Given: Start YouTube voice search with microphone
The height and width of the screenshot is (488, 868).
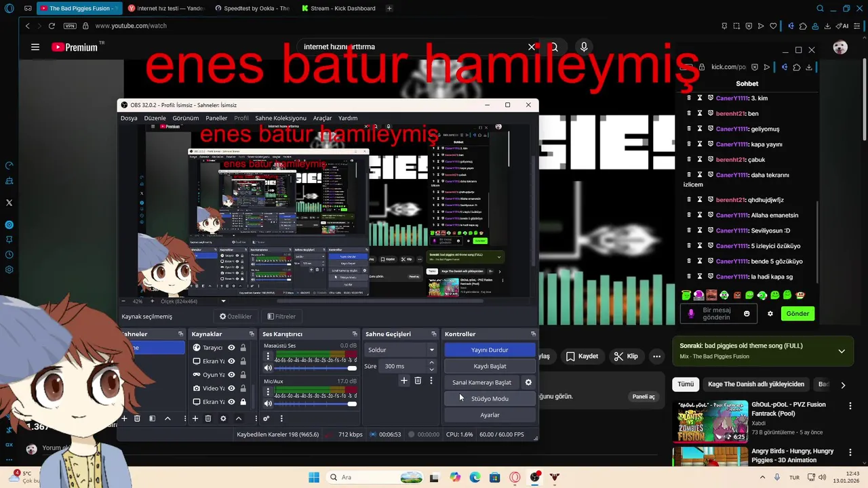Looking at the screenshot, I should 584,47.
